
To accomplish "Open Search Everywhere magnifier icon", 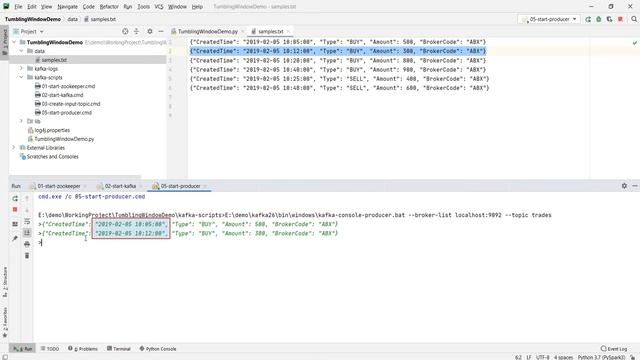I will point(634,19).
